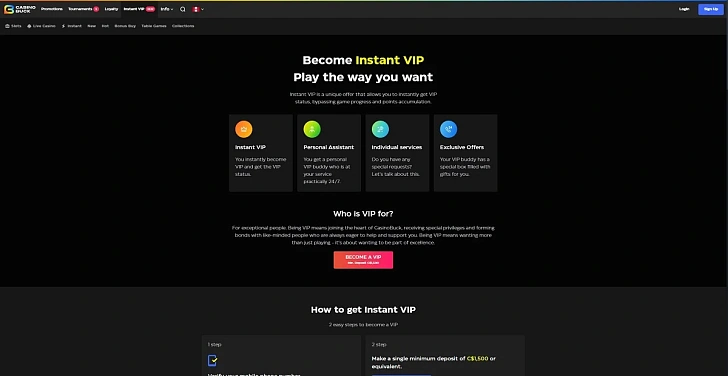Click the 'Your VIP buddy has a special box' text
728x376 pixels.
465,167
